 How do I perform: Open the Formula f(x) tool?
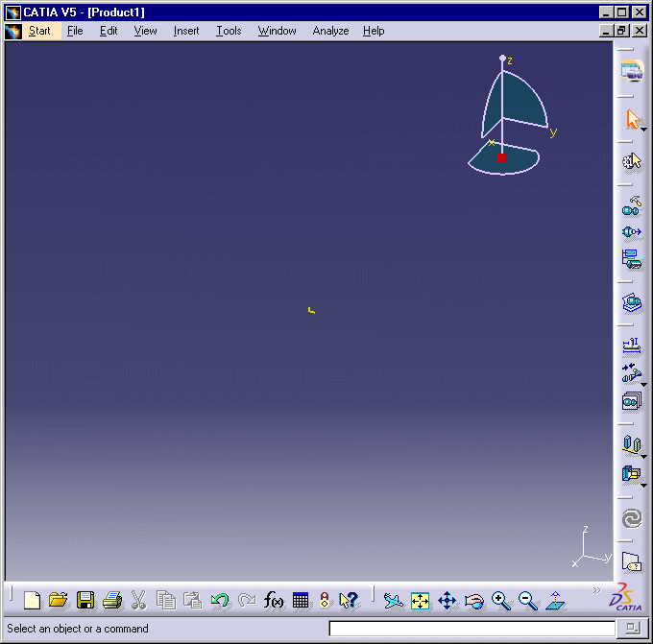click(x=274, y=601)
